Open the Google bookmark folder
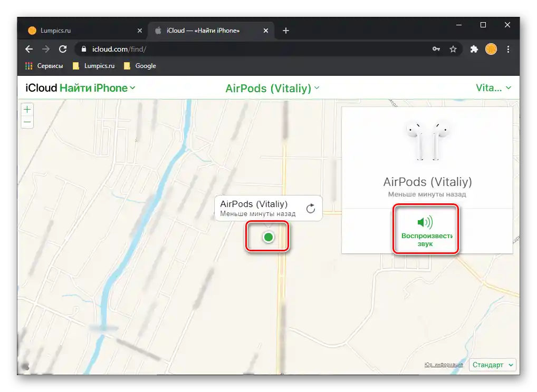 140,66
